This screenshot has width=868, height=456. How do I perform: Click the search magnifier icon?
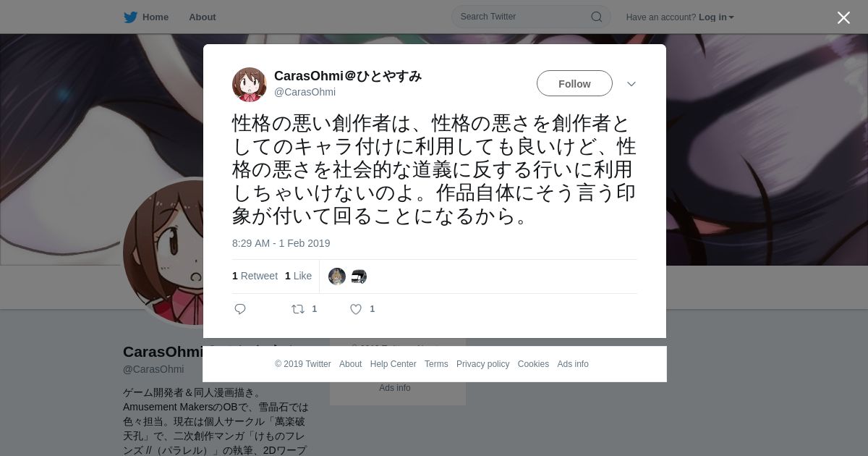[597, 17]
